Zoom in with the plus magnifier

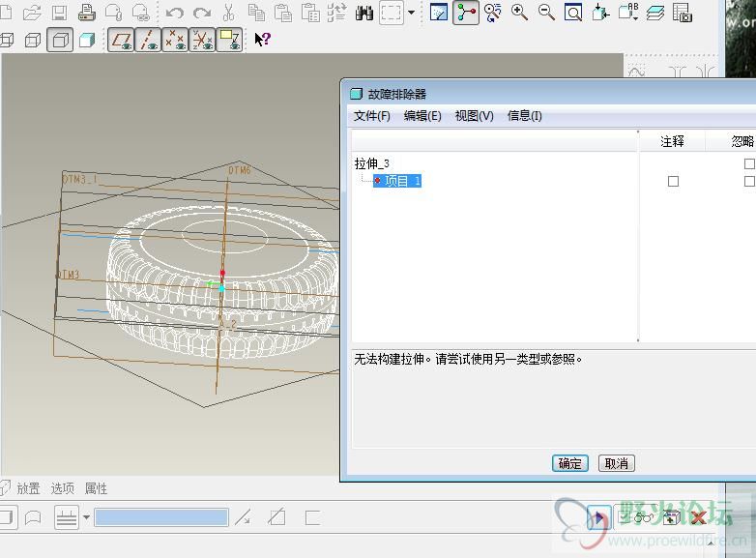click(520, 13)
